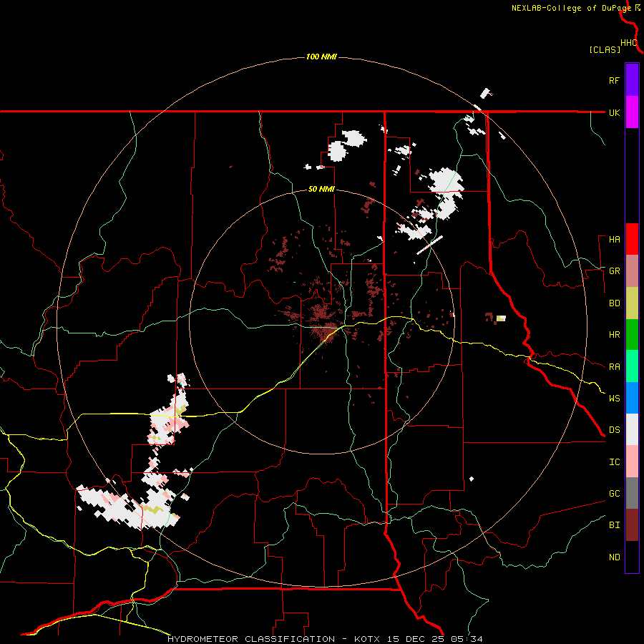Viewport: 644px width, 644px height.
Task: Click the RA legend label
Action: pyautogui.click(x=614, y=367)
